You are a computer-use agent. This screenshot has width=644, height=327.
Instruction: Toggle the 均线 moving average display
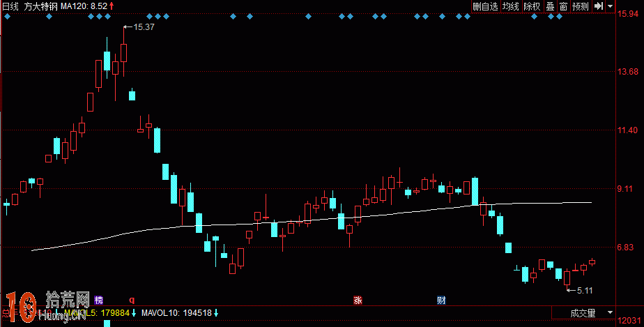pyautogui.click(x=511, y=6)
